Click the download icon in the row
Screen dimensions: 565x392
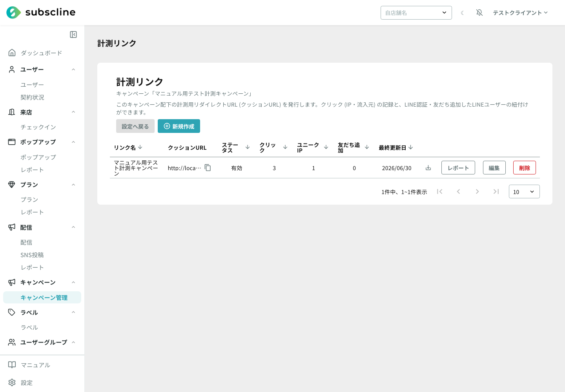click(428, 168)
